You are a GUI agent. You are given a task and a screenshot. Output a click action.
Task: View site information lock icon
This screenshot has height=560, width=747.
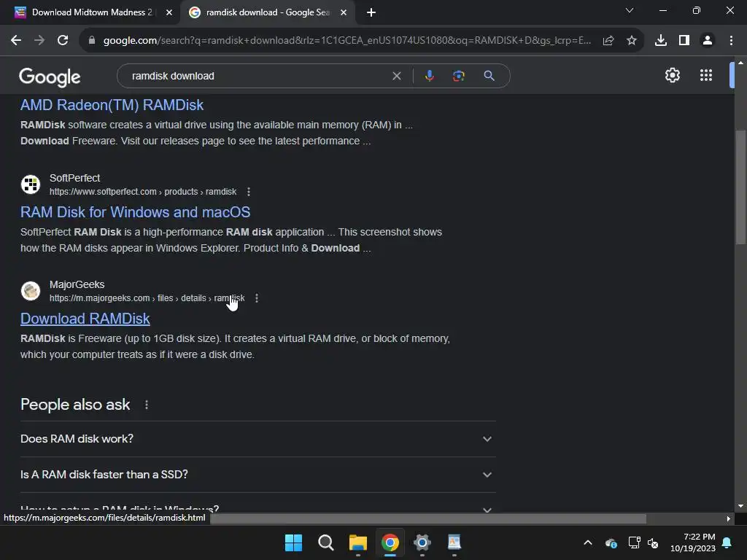click(x=92, y=41)
